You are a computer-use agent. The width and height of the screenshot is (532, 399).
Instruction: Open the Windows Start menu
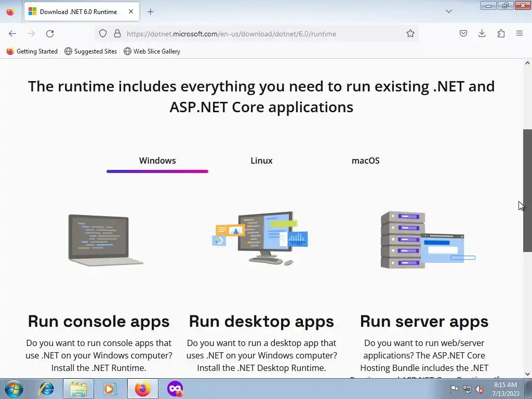14,389
